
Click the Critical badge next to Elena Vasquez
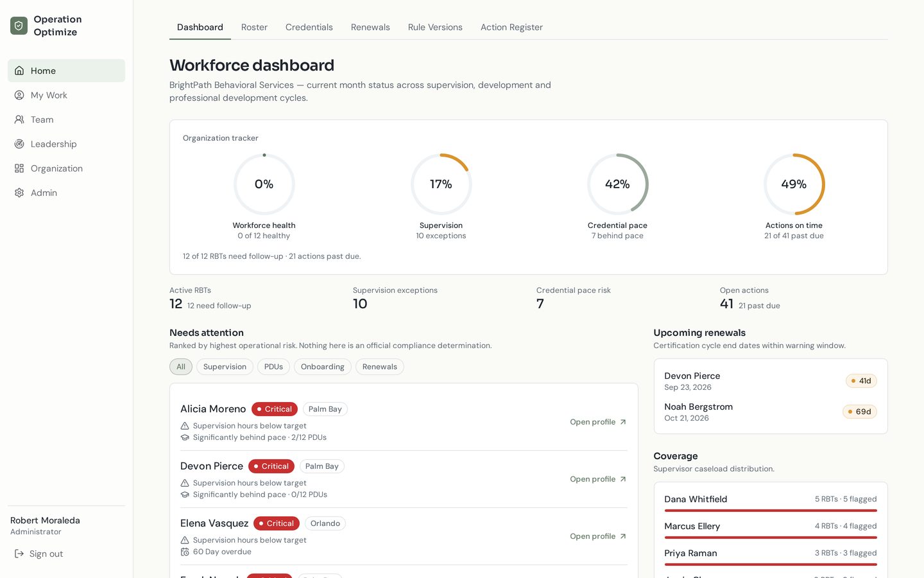277,523
